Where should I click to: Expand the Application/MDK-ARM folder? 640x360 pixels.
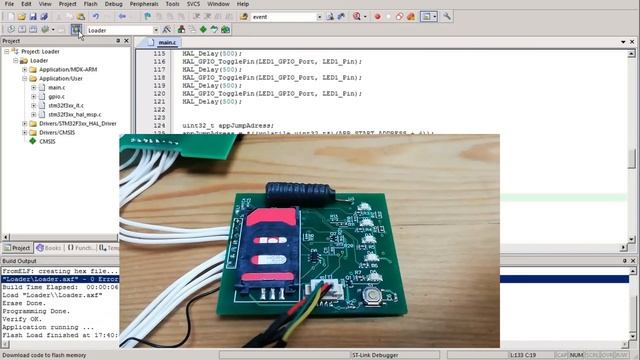[x=24, y=69]
